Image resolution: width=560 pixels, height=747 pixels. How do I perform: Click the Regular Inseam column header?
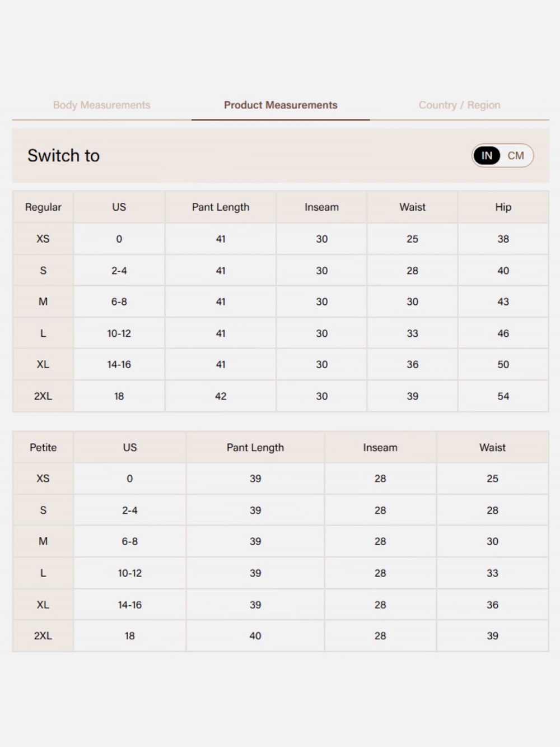pyautogui.click(x=321, y=207)
